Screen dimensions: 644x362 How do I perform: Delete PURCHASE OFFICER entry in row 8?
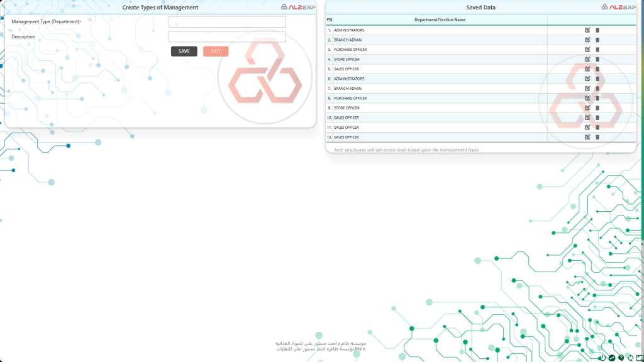(x=597, y=98)
